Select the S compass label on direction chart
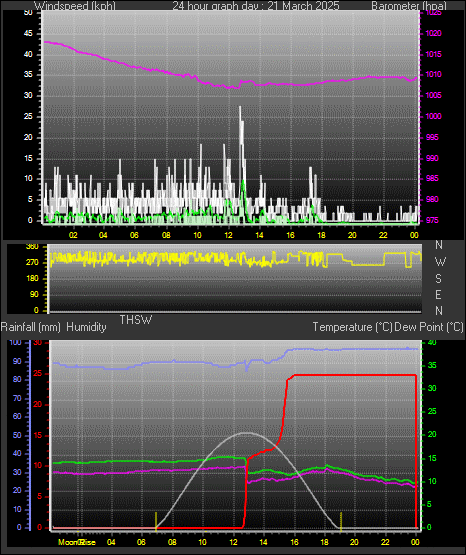Image resolution: width=466 pixels, height=555 pixels. coord(438,279)
